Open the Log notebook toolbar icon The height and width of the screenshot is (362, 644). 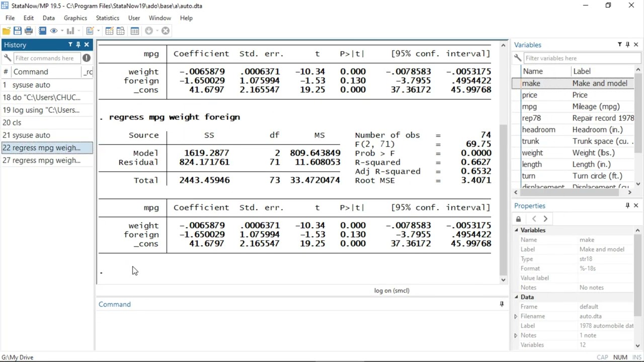click(42, 31)
